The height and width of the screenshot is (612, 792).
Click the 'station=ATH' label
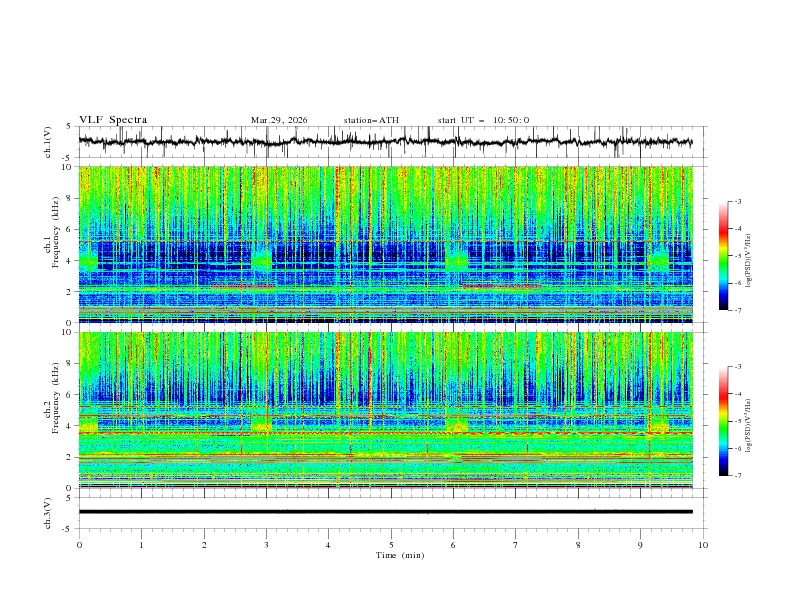pyautogui.click(x=371, y=120)
